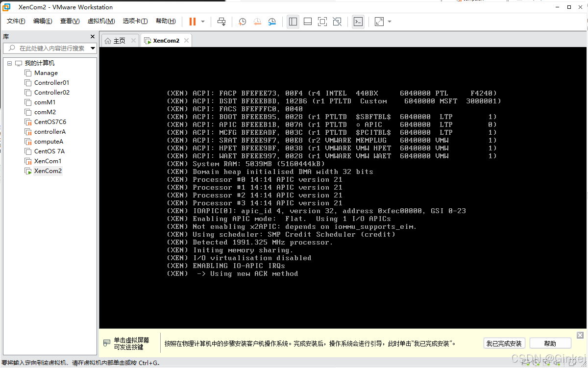Open the 查看(V) menu
Image resolution: width=588 pixels, height=368 pixels.
pos(70,21)
